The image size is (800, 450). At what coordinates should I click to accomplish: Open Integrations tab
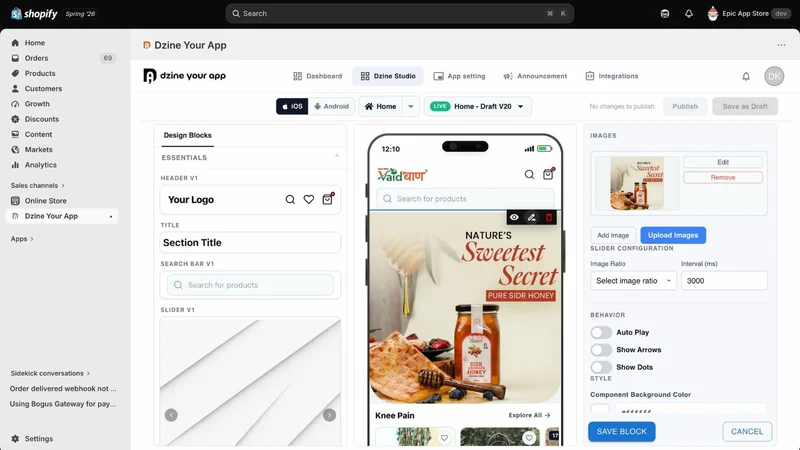tap(612, 77)
